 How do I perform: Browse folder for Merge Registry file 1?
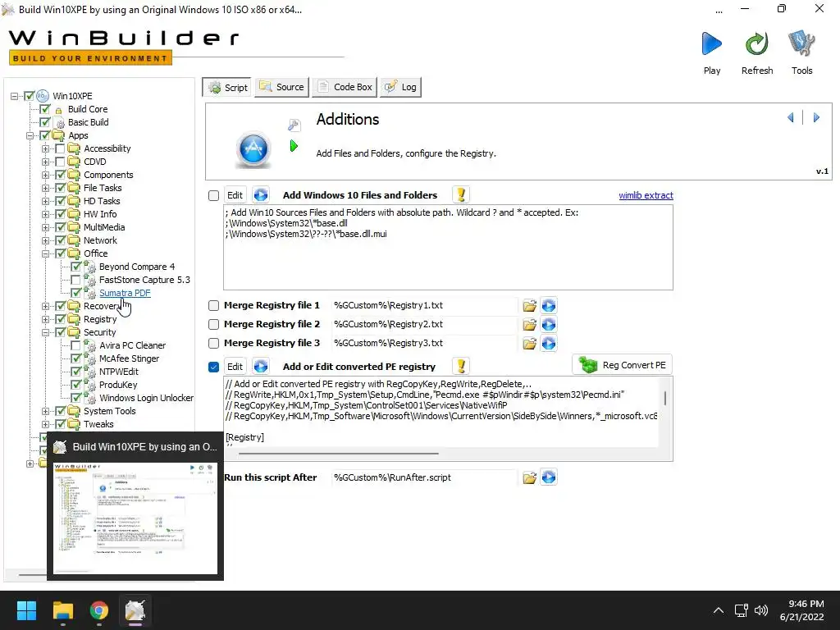529,306
